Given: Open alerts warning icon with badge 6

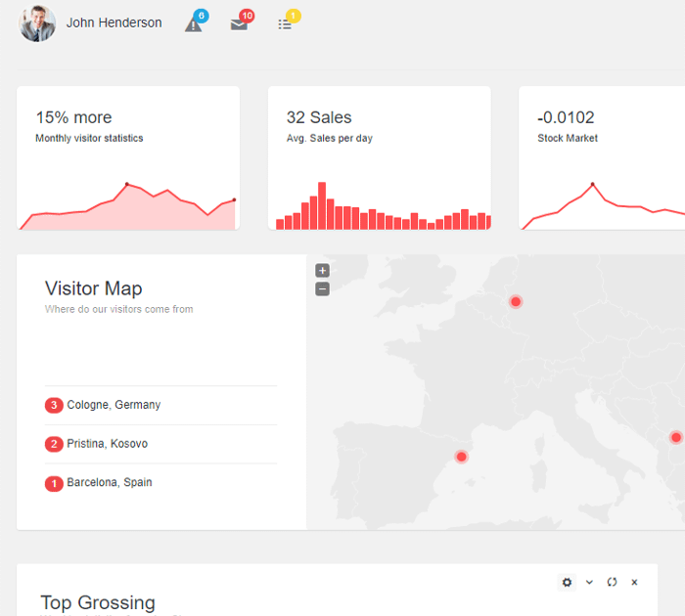Looking at the screenshot, I should [x=194, y=23].
